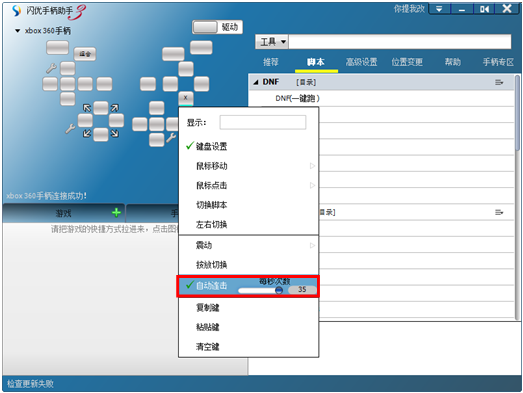Click the list menu icon on DNF row
Image resolution: width=523 pixels, height=393 pixels.
(x=499, y=82)
